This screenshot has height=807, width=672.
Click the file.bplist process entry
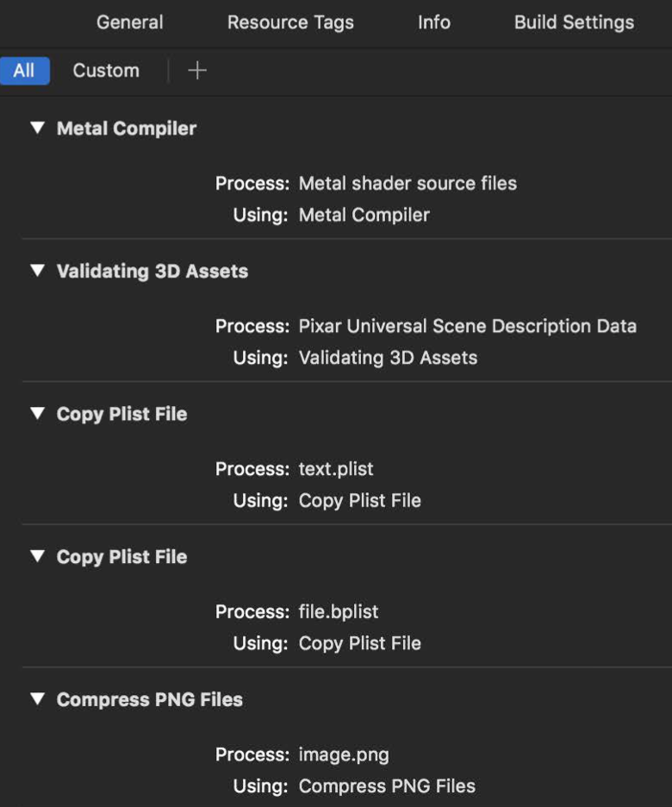coord(339,611)
